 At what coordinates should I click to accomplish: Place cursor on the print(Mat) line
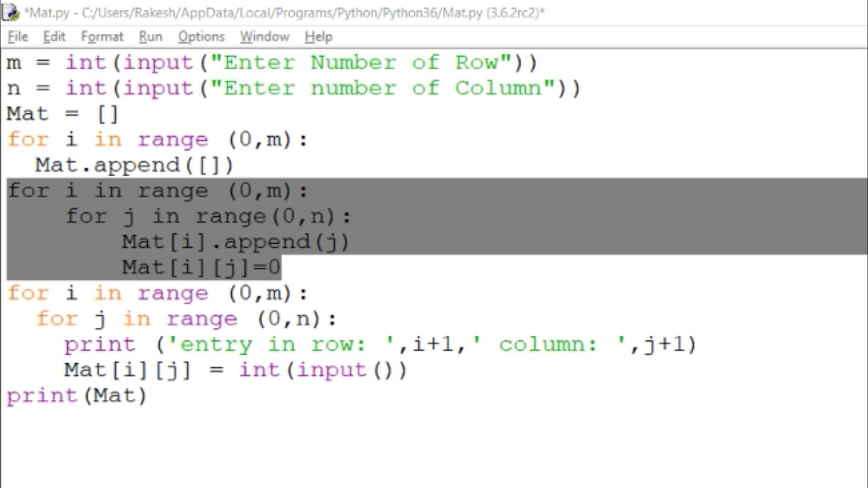76,395
